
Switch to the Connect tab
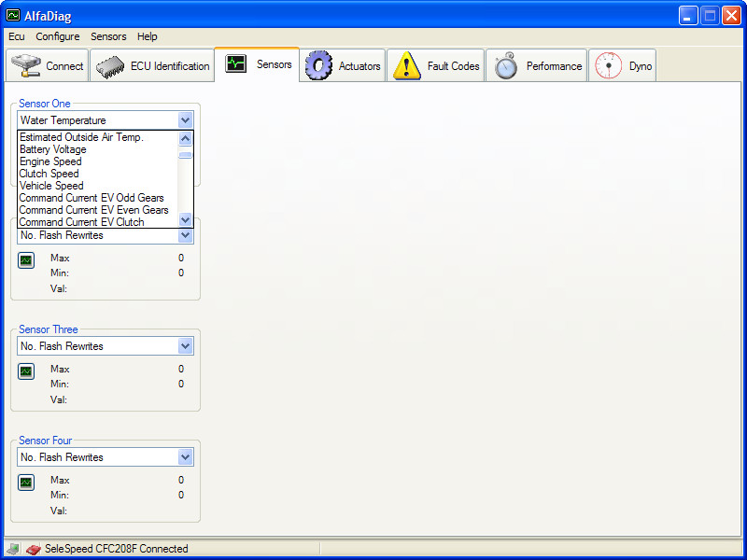click(48, 65)
